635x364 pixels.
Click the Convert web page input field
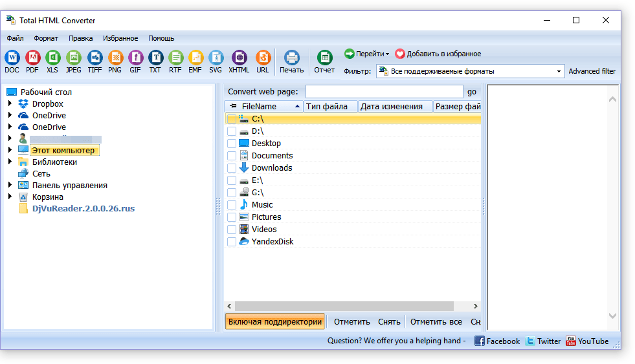click(x=384, y=92)
